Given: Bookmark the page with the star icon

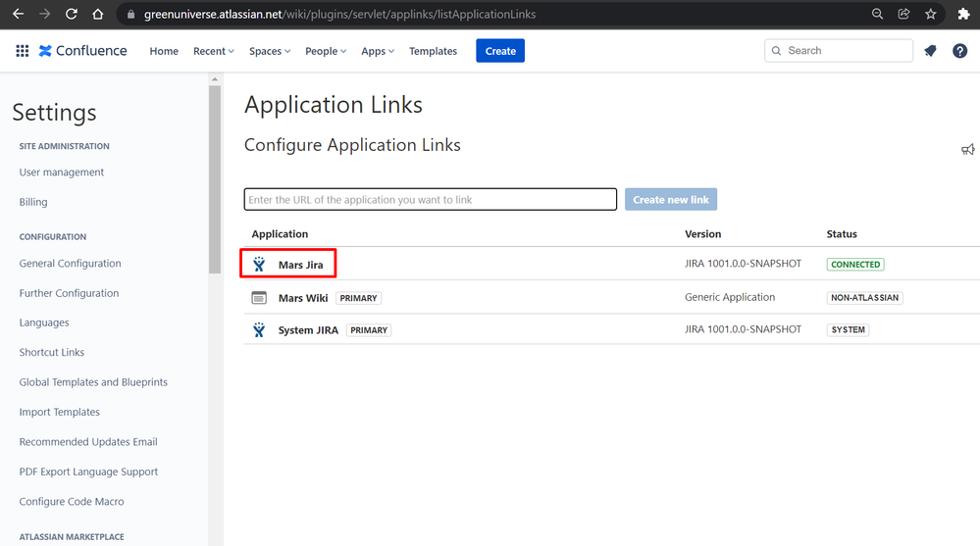Looking at the screenshot, I should (x=931, y=14).
